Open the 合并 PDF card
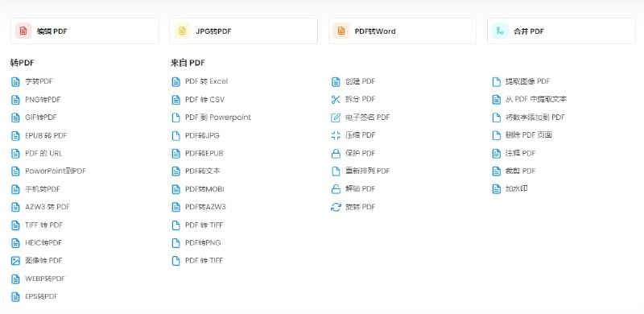This screenshot has width=644, height=314. 561,31
